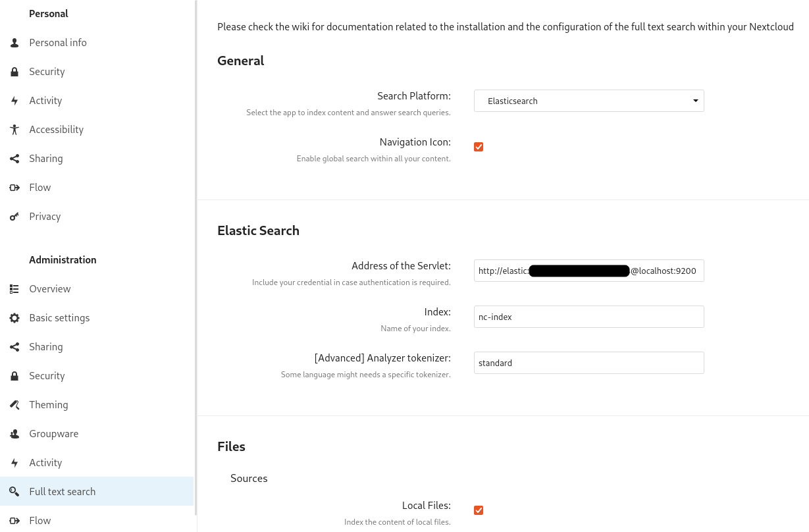Open Security settings under Personal
Viewport: 809px width, 532px height.
[x=47, y=71]
